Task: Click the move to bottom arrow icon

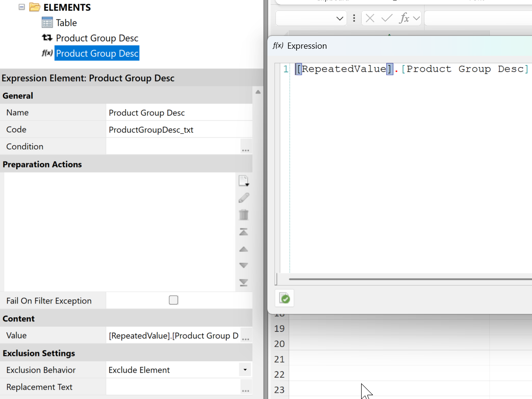Action: [244, 283]
